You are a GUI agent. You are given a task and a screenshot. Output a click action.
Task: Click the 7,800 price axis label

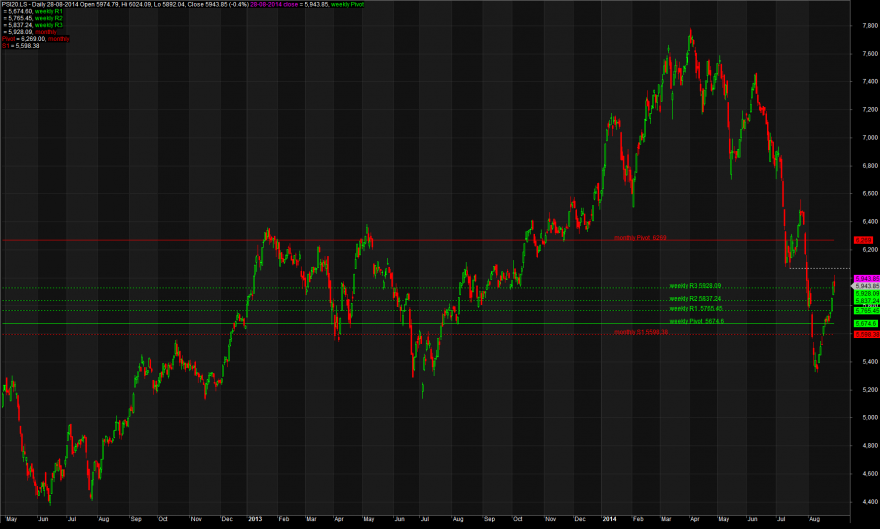click(870, 26)
